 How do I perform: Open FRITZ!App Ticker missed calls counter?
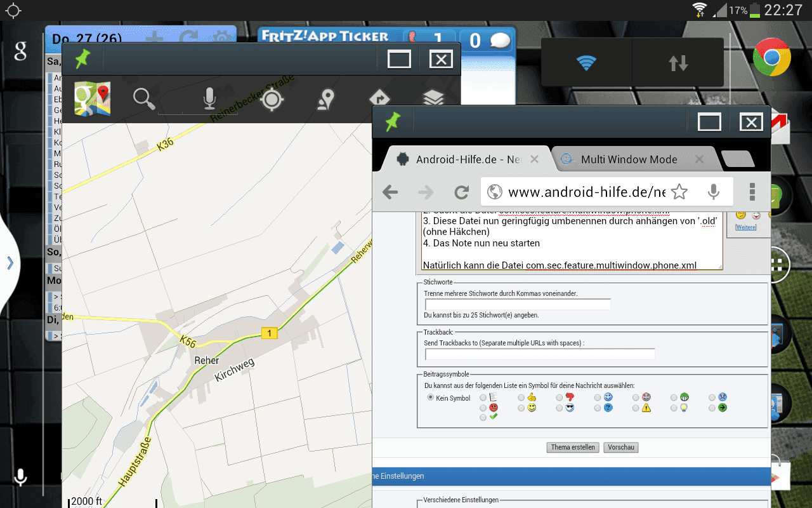pyautogui.click(x=429, y=40)
